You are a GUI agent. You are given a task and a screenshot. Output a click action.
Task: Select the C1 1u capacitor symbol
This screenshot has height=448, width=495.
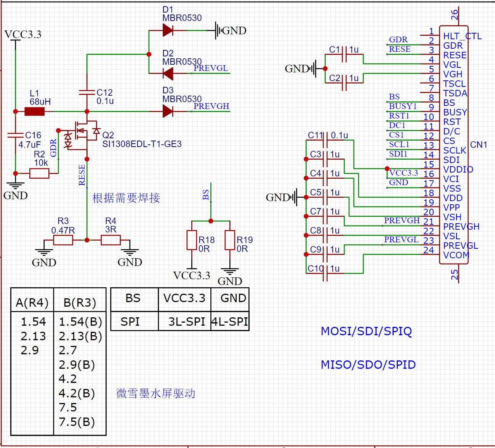(x=344, y=54)
